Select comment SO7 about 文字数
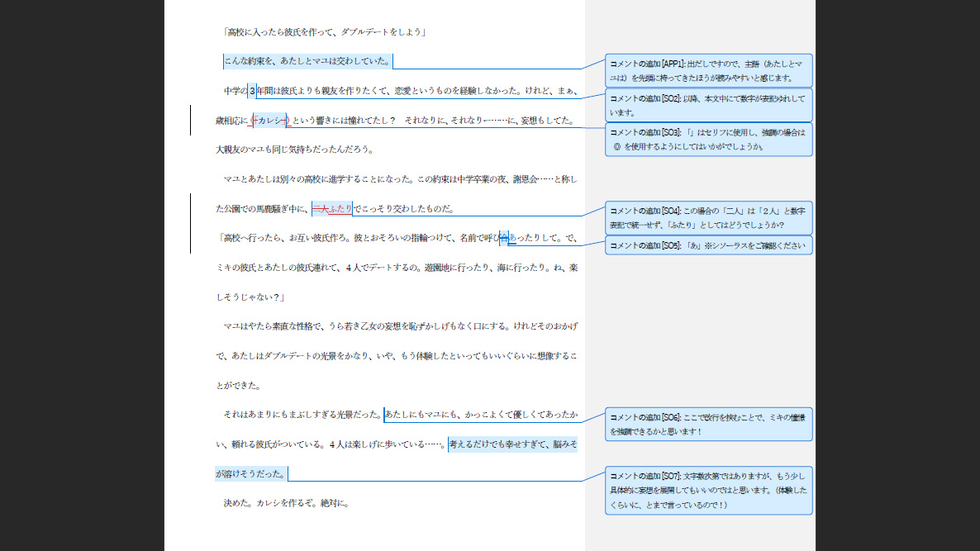 click(708, 490)
